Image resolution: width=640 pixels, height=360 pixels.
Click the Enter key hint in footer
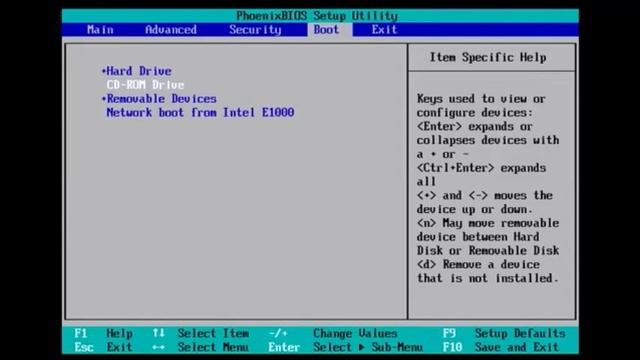pos(284,347)
